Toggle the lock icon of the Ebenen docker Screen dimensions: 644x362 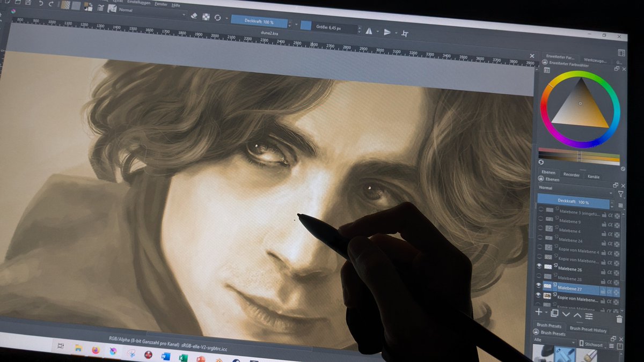click(540, 178)
